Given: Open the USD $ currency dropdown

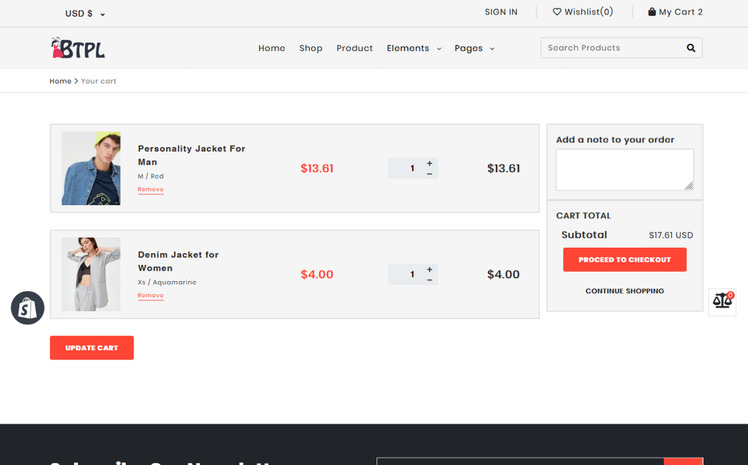Looking at the screenshot, I should (85, 14).
